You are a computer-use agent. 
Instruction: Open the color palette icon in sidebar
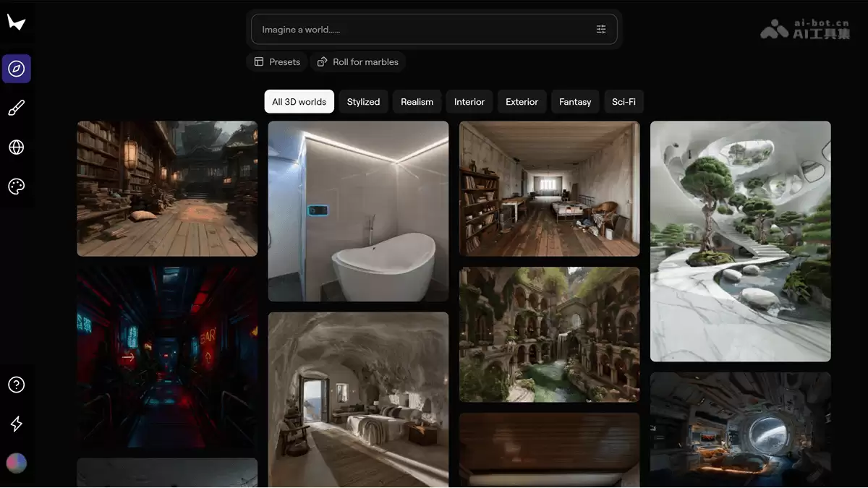16,187
